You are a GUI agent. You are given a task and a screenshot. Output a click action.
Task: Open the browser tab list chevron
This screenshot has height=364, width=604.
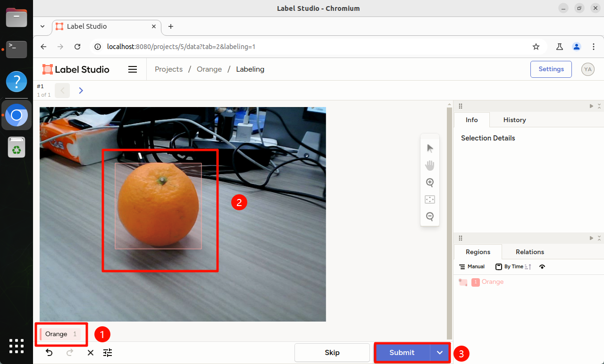42,26
